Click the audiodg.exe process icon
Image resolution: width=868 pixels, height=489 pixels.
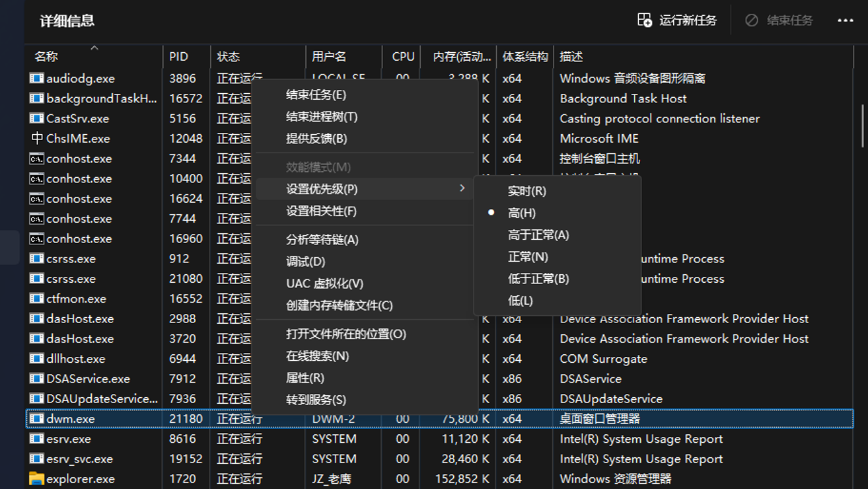[x=37, y=78]
